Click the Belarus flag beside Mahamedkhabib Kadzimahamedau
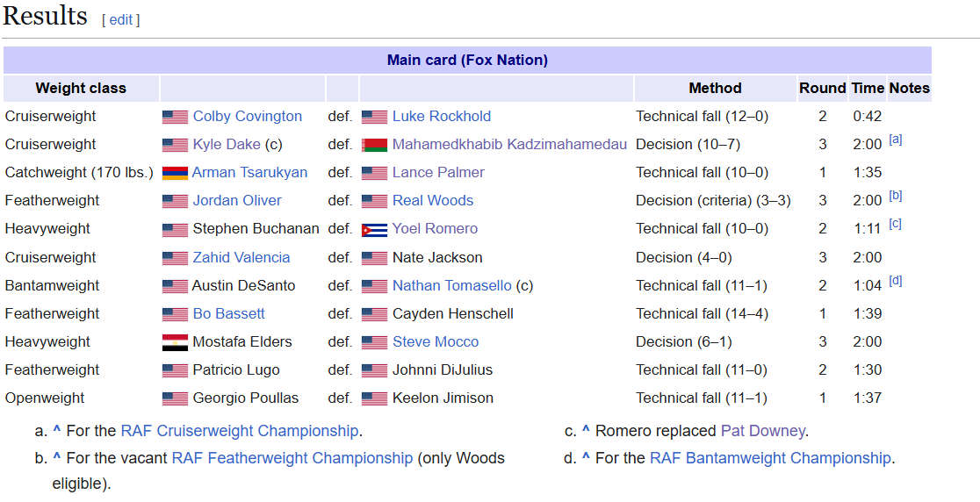This screenshot has height=502, width=980. [374, 145]
